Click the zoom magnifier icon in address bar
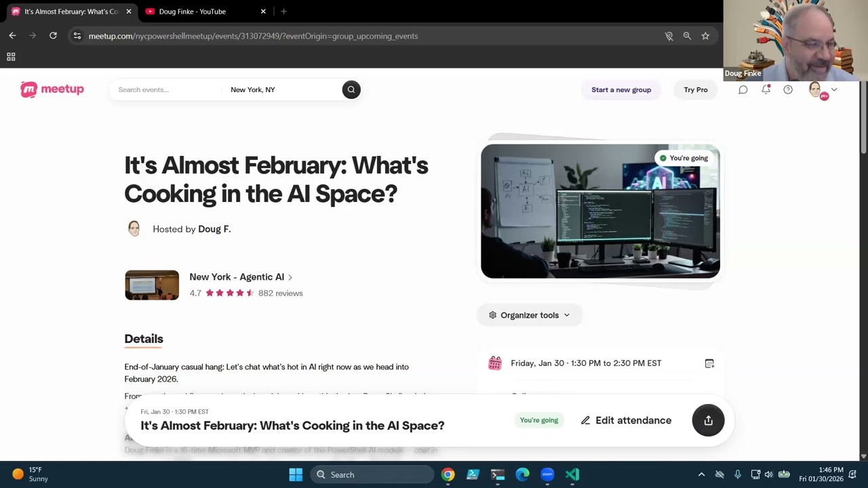Viewport: 868px width, 488px height. pos(687,36)
